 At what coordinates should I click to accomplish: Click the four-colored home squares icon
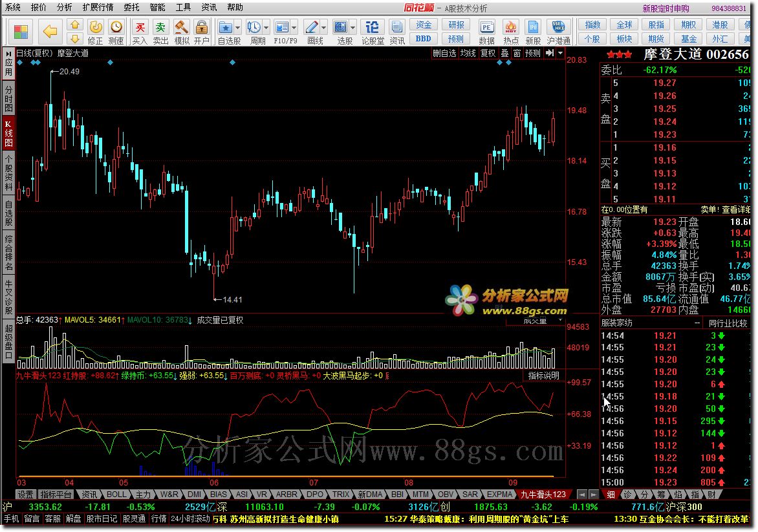[21, 32]
